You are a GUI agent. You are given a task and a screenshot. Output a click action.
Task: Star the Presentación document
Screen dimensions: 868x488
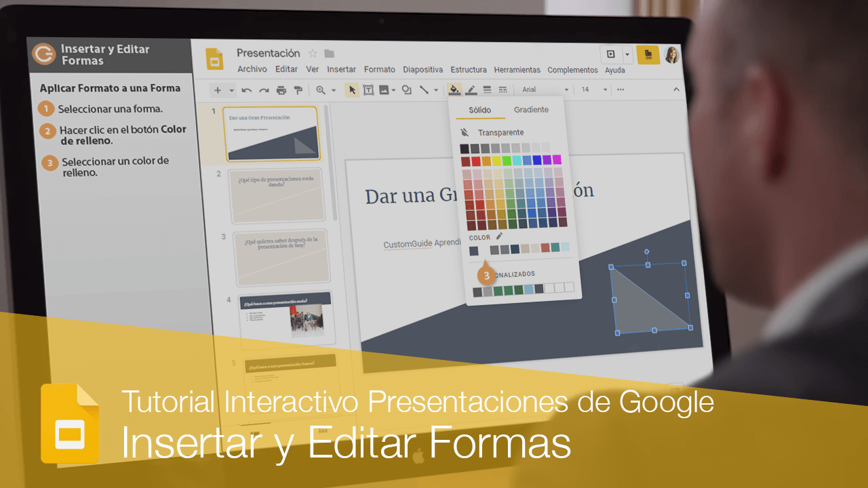click(313, 54)
